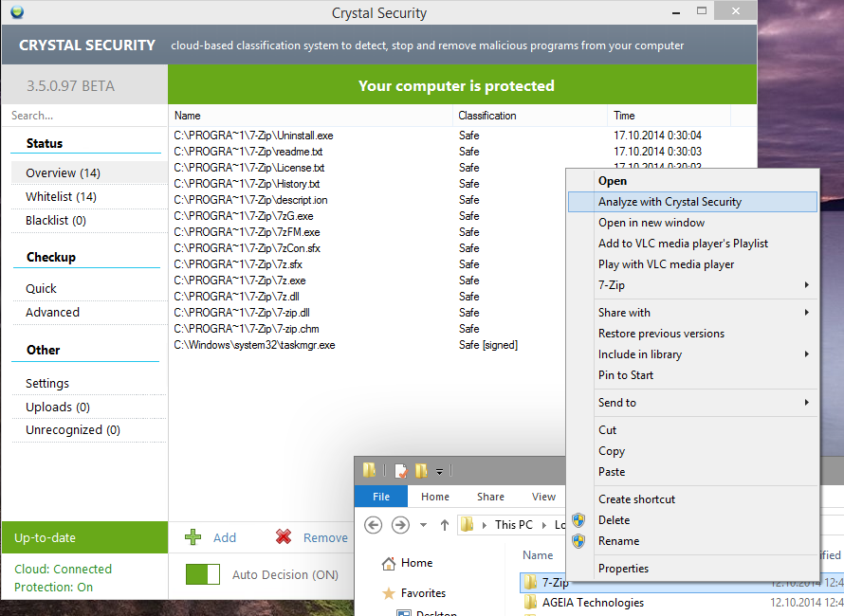The image size is (844, 616).
Task: Open Blacklist (0) in the sidebar
Action: 89,220
